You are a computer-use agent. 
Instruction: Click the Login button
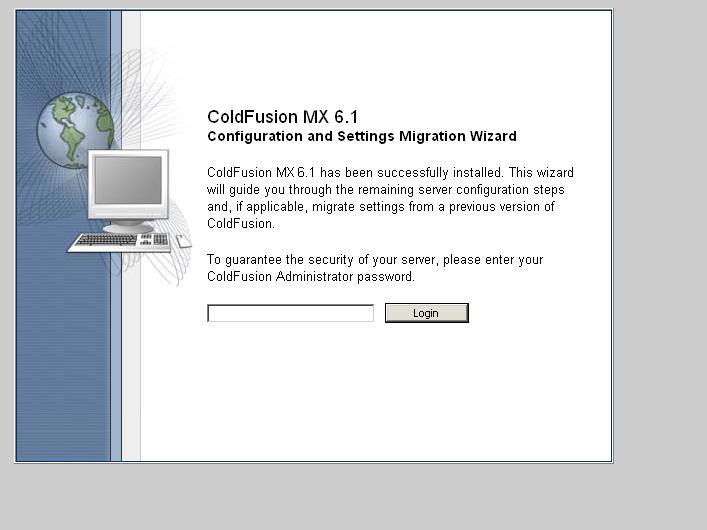[427, 313]
